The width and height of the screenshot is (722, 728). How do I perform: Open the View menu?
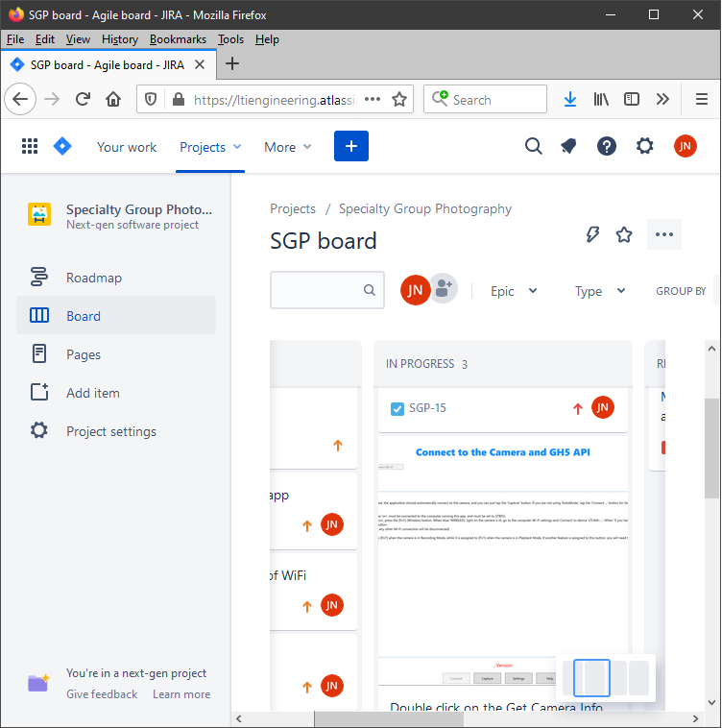tap(78, 39)
